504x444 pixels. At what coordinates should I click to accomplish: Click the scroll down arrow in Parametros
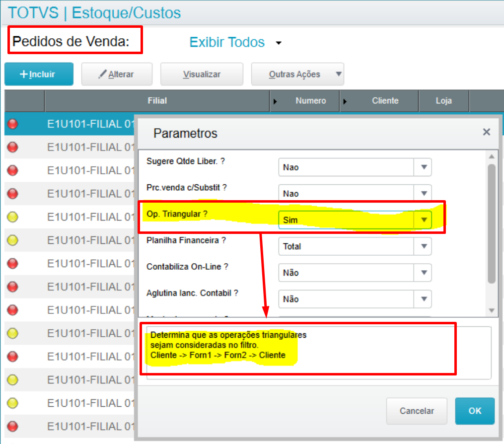[492, 310]
